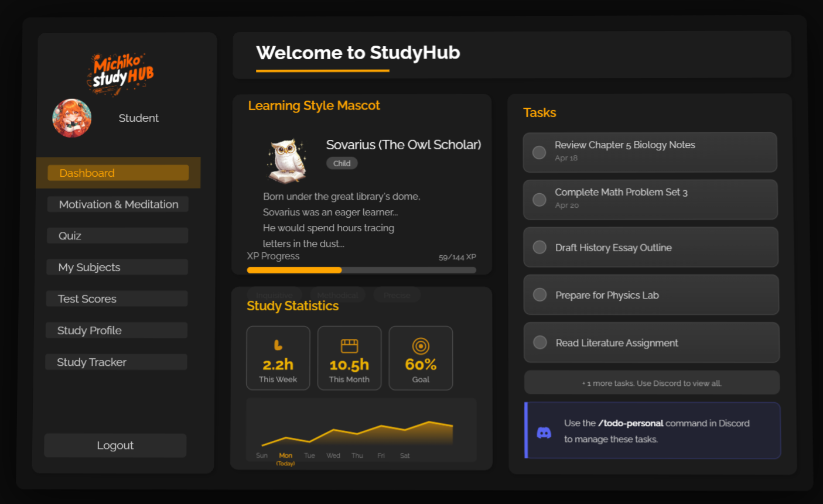The height and width of the screenshot is (504, 823).
Task: Navigate to My Subjects
Action: (x=117, y=267)
